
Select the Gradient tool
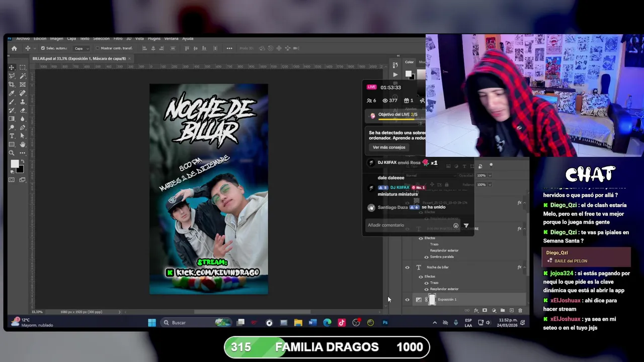pyautogui.click(x=12, y=119)
